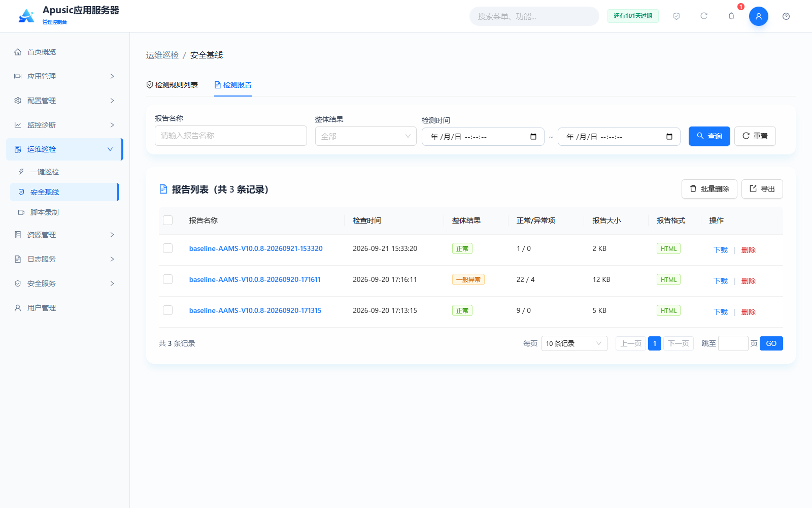
Task: Toggle the select-all checkbox in table header
Action: point(168,220)
